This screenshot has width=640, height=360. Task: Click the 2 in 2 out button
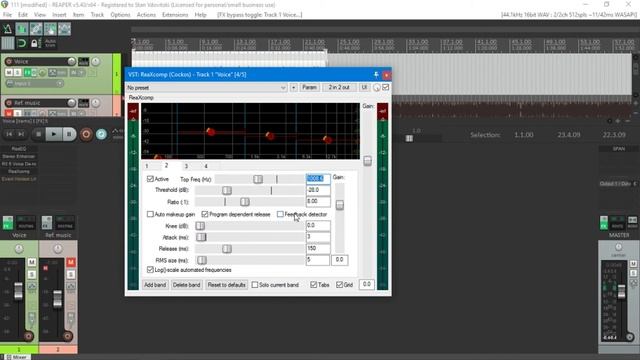[339, 88]
